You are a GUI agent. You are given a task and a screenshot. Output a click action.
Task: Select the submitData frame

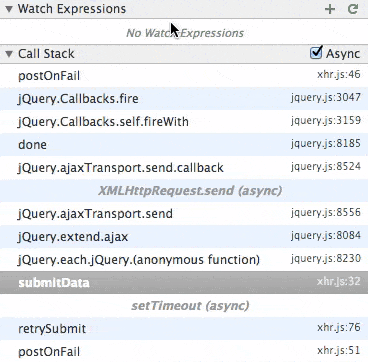click(184, 283)
